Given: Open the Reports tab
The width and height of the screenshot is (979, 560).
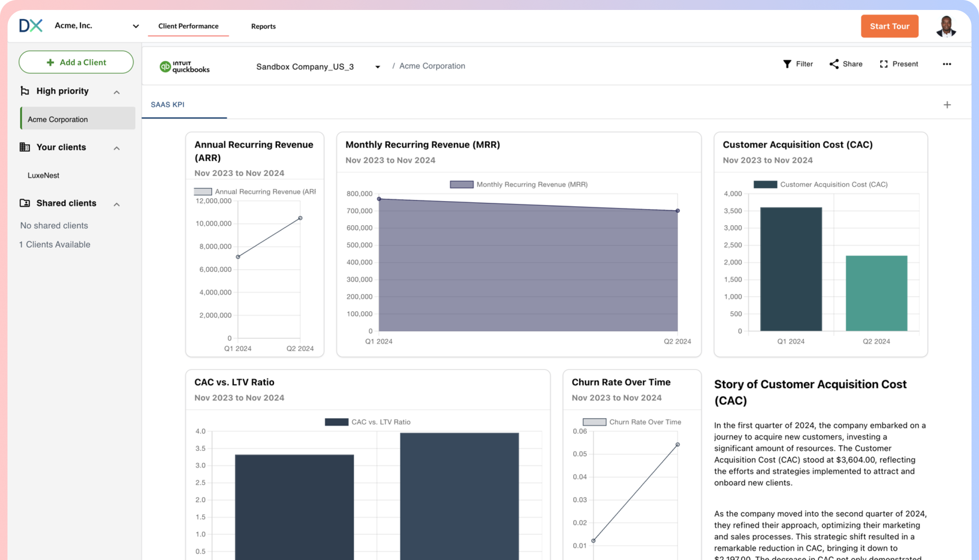Looking at the screenshot, I should 263,26.
